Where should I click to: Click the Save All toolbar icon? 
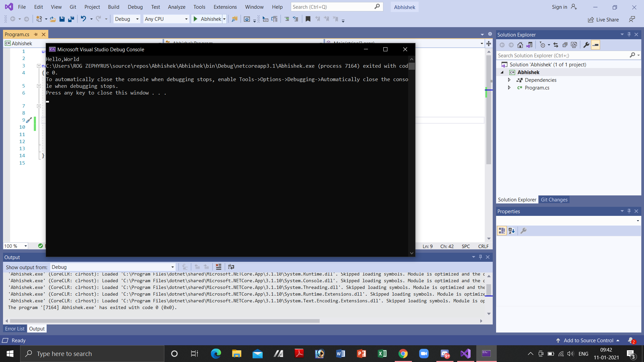[x=71, y=19]
